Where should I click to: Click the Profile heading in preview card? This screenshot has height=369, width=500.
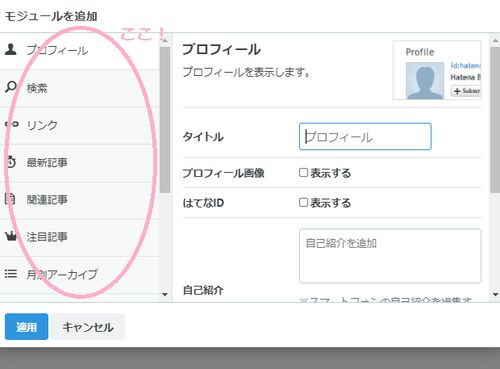click(420, 52)
